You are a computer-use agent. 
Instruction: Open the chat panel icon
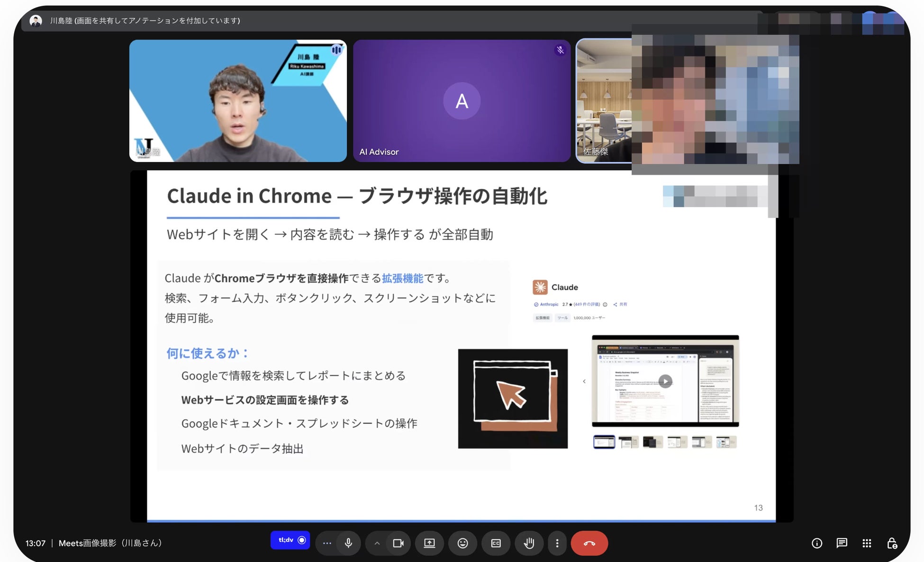click(842, 543)
